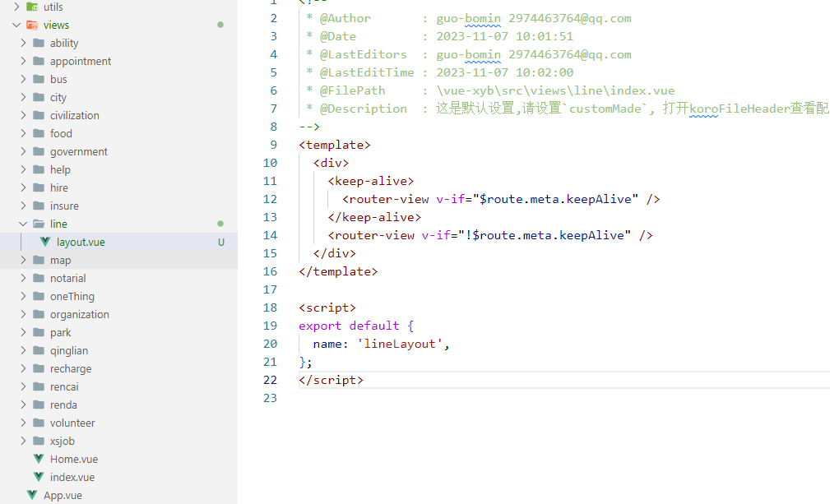Click the park folder icon
This screenshot has width=830, height=504.
[39, 332]
